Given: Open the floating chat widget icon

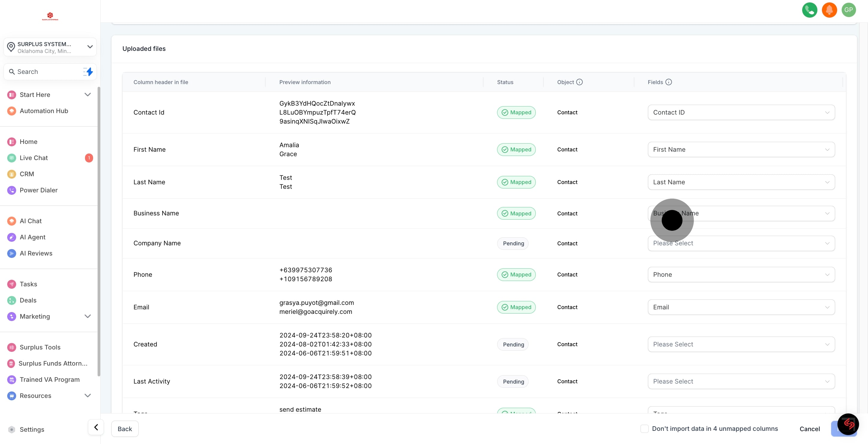Looking at the screenshot, I should click(848, 424).
